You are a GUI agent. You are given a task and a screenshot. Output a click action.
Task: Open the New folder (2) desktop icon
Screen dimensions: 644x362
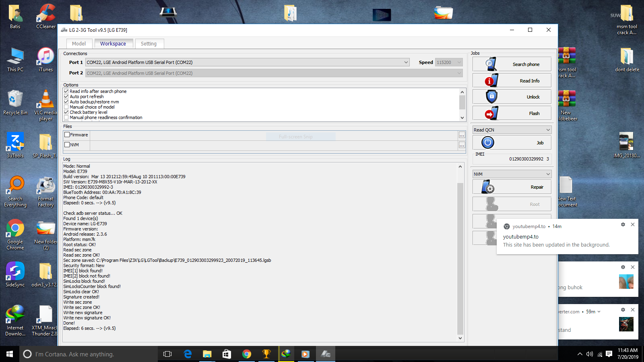[x=46, y=234]
